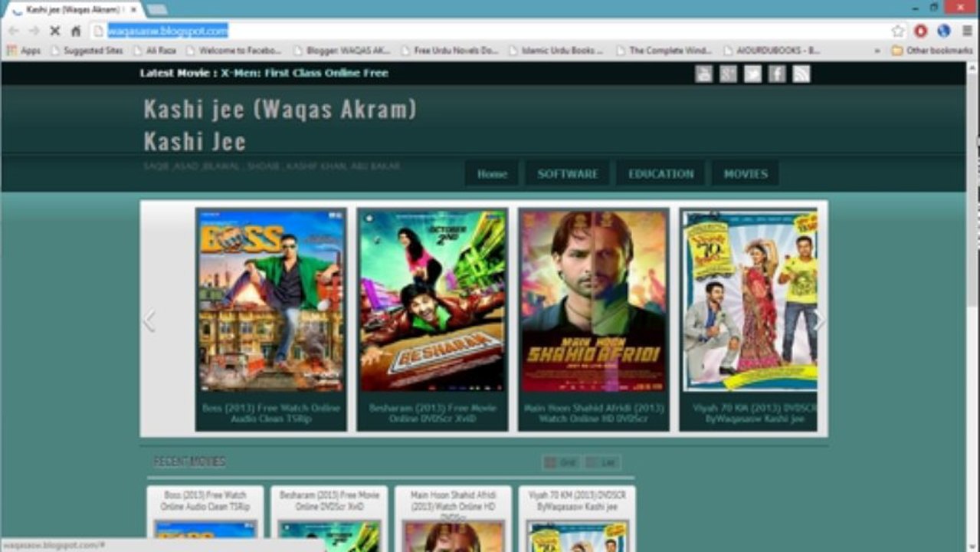This screenshot has height=552, width=980.
Task: Open the Ali Raza bookmark
Action: pos(155,51)
